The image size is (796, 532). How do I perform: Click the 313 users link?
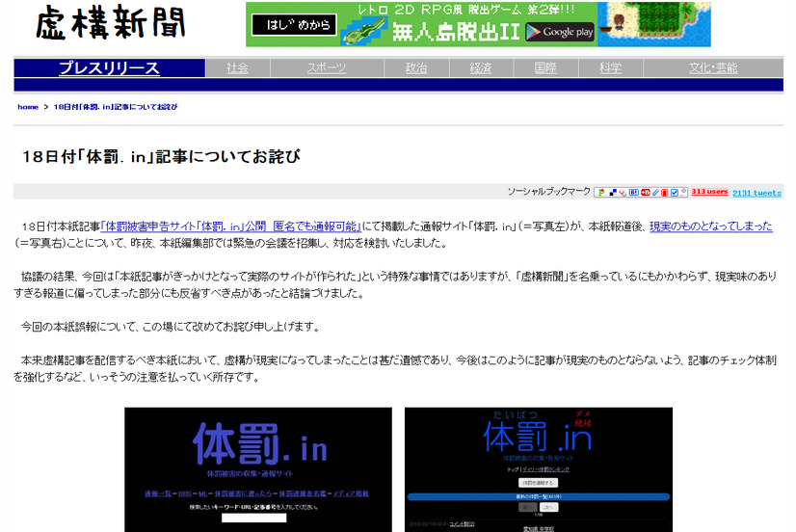[709, 192]
